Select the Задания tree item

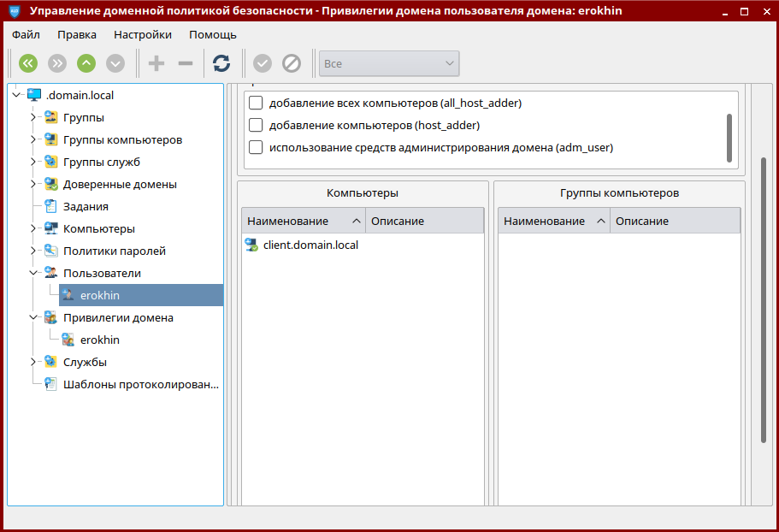(86, 206)
